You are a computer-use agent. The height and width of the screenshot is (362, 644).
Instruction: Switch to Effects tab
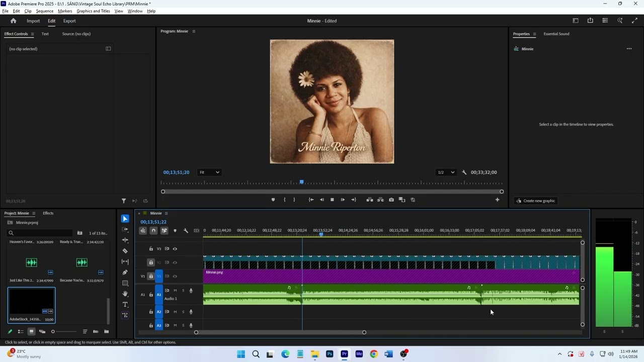point(48,213)
